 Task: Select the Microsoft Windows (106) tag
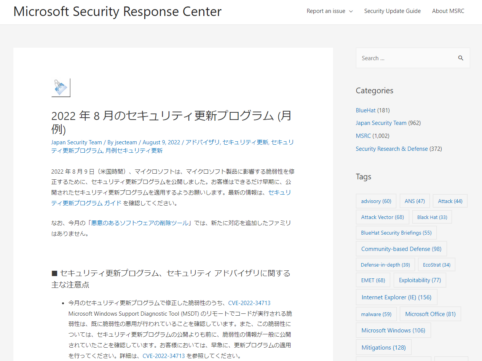tap(393, 330)
